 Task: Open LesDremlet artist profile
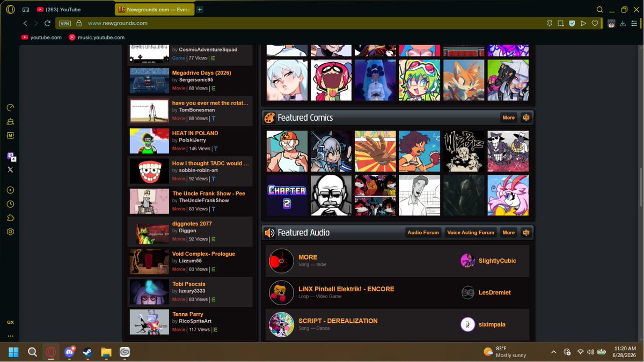tap(494, 293)
